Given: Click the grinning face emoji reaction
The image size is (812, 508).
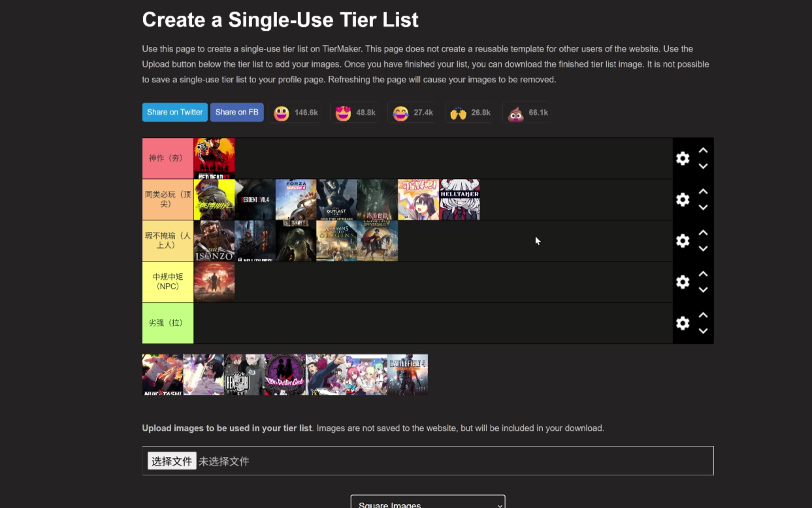Looking at the screenshot, I should pyautogui.click(x=282, y=113).
